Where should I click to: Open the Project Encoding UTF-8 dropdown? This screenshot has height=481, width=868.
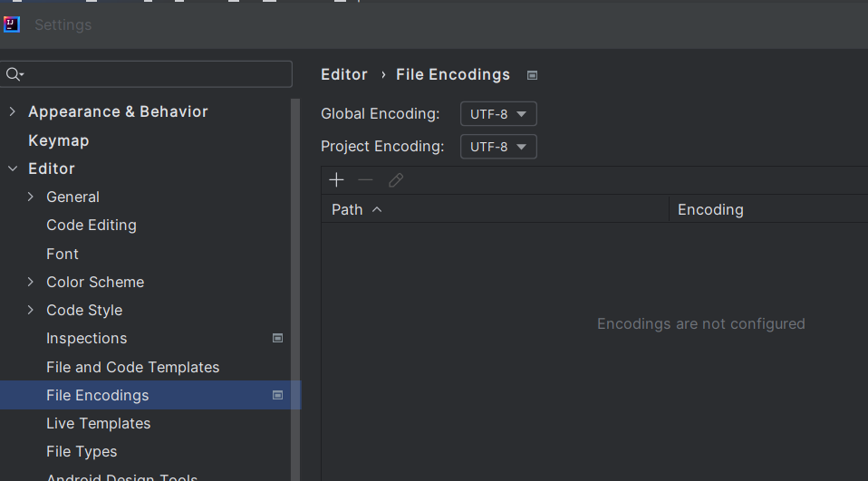tap(498, 147)
